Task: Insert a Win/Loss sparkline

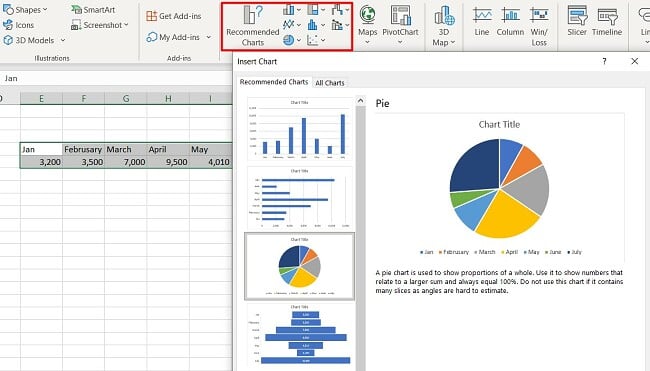Action: click(539, 26)
